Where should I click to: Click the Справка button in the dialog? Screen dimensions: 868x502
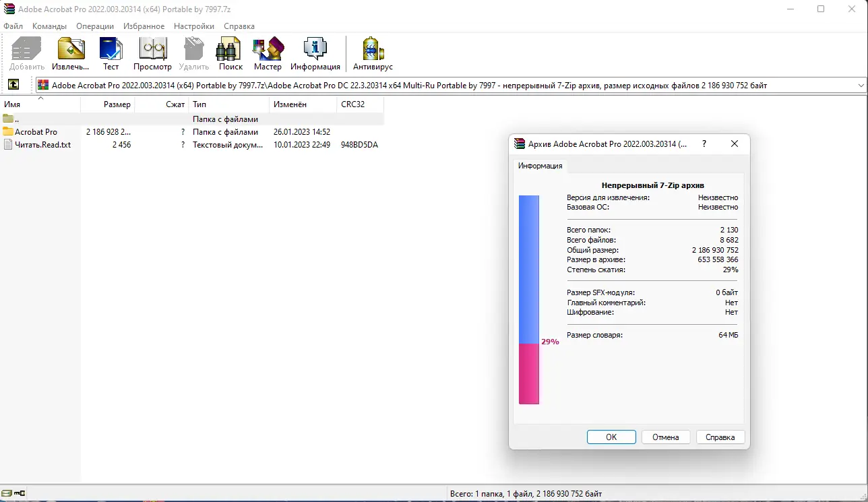point(720,437)
